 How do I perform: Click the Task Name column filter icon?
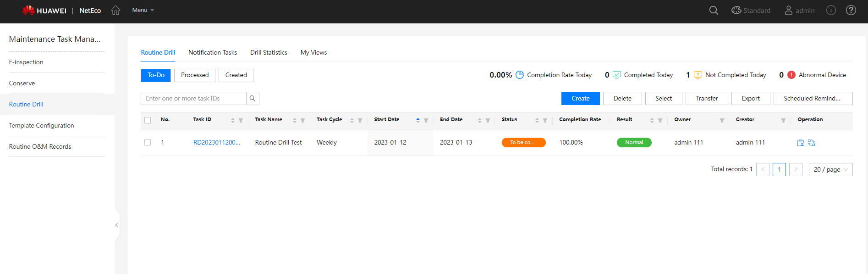point(302,120)
